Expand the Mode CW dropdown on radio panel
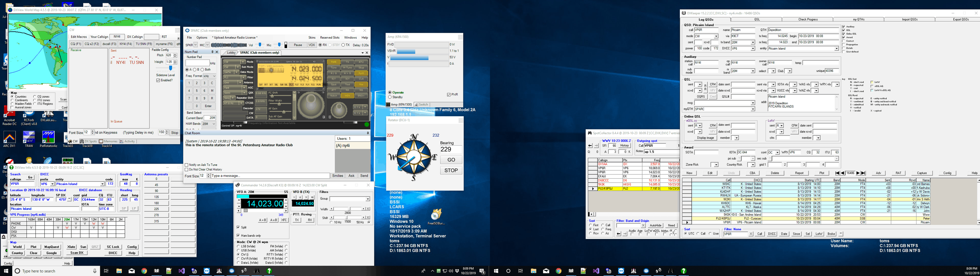The width and height of the screenshot is (980, 276). tap(243, 62)
